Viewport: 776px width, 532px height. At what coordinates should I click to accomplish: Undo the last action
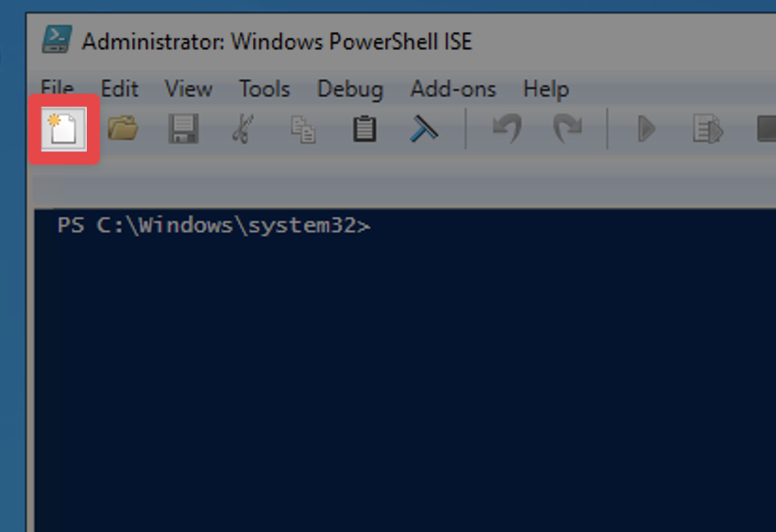pyautogui.click(x=507, y=129)
